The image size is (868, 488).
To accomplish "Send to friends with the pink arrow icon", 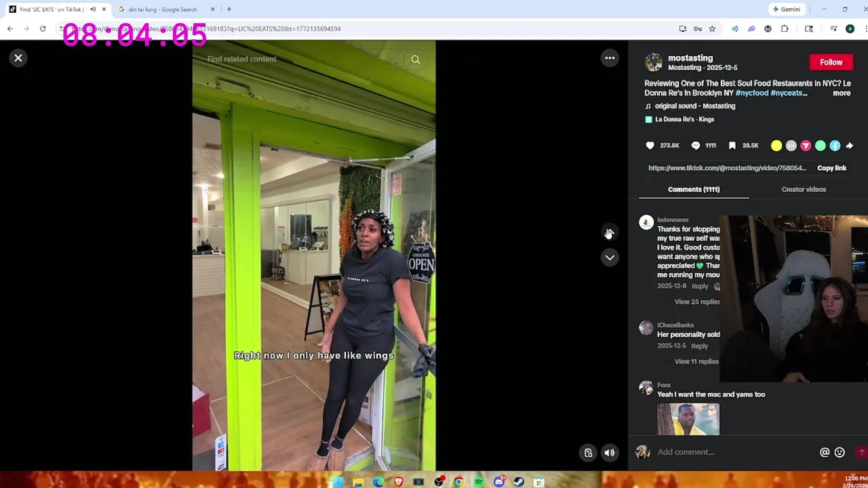I will click(x=806, y=146).
